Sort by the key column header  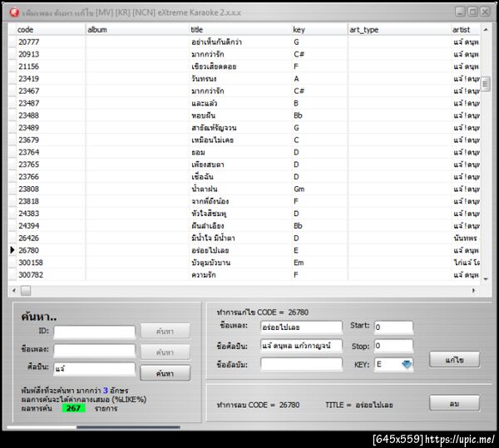coord(320,30)
